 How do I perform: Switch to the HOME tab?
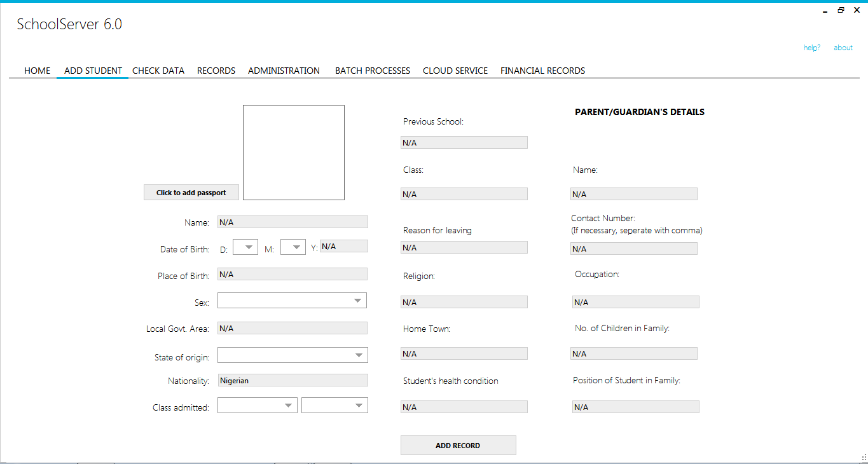[37, 71]
